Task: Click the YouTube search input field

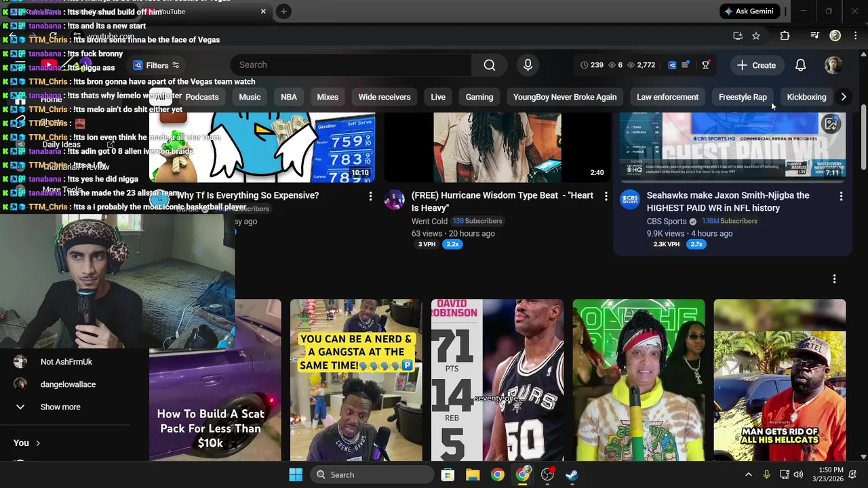Action: [351, 65]
